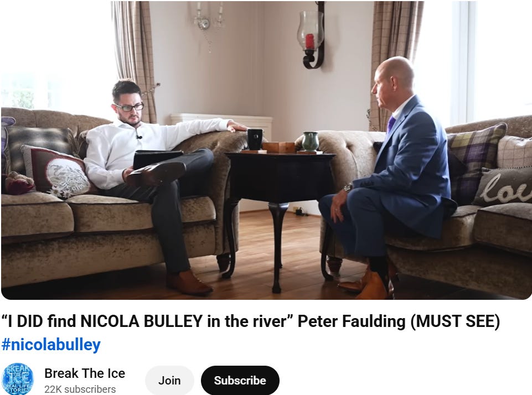Click the black mug on the table
Viewport: 532px width, 395px height.
coord(255,139)
